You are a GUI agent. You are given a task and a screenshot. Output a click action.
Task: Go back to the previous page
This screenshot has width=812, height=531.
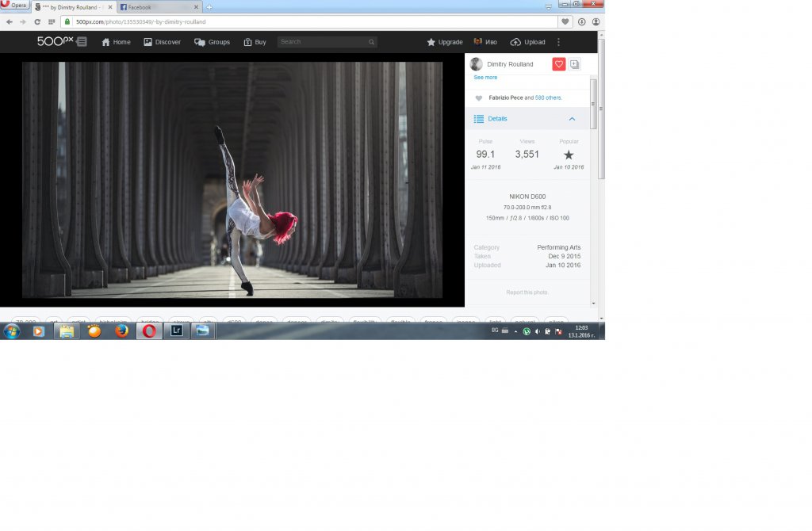[10, 21]
